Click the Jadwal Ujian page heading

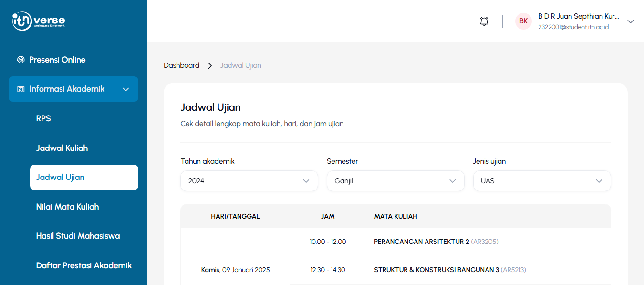click(x=210, y=107)
